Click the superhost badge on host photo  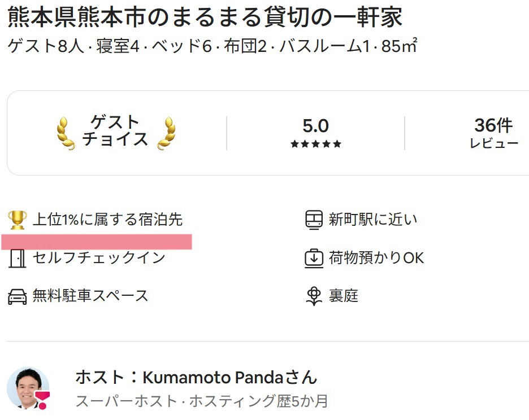pos(43,399)
